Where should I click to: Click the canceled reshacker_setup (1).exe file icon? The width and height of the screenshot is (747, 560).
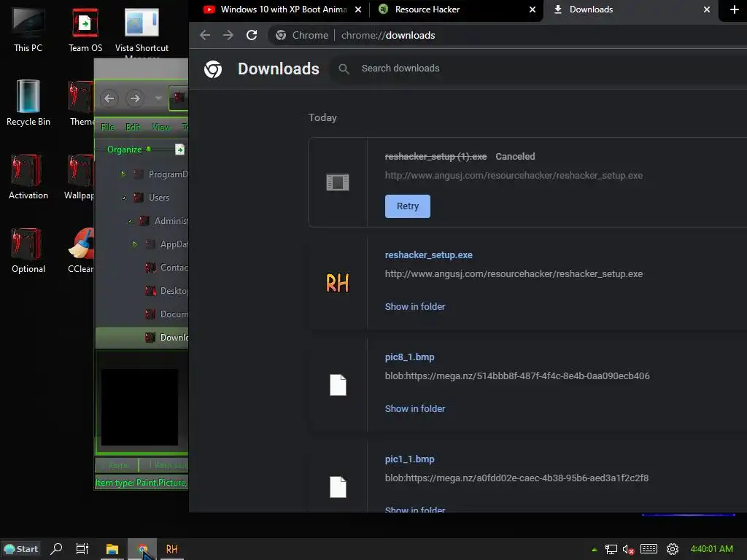tap(337, 182)
